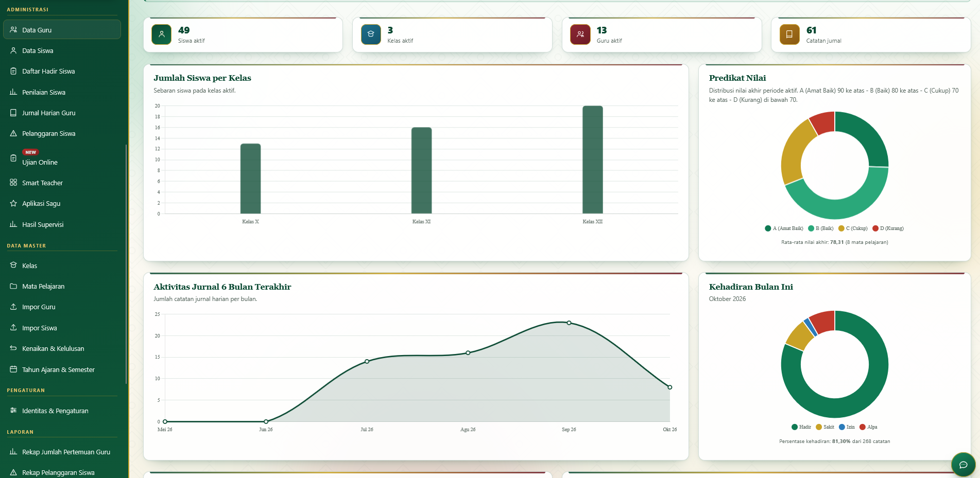Click the Catatan jurnal stat card icon
The height and width of the screenshot is (478, 980).
tap(789, 34)
